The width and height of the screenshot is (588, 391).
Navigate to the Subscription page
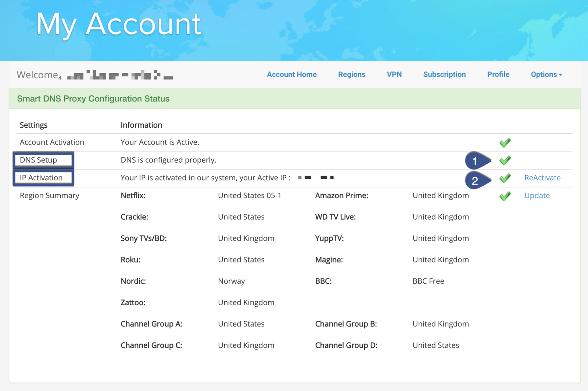[444, 75]
